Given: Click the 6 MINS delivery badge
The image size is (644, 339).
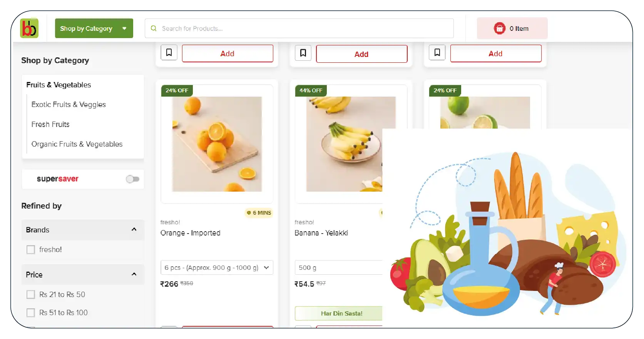Looking at the screenshot, I should click(x=259, y=213).
